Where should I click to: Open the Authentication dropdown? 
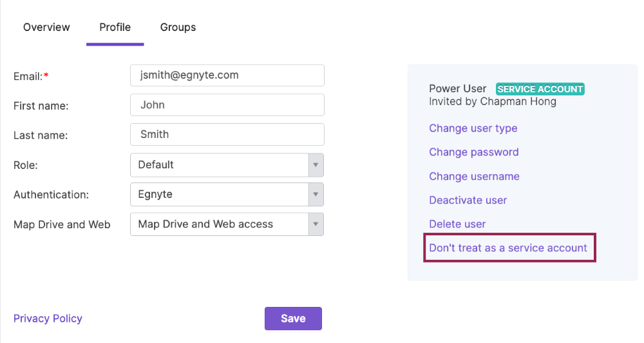click(x=227, y=195)
